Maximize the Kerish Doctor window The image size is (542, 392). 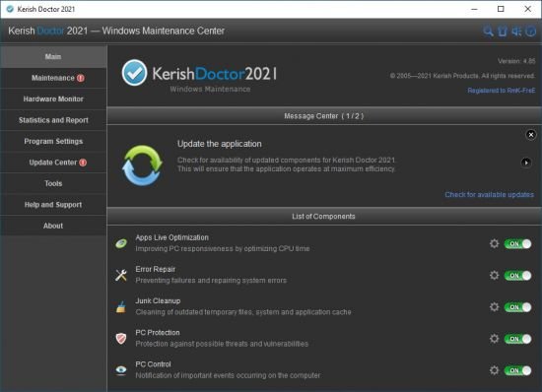point(501,9)
